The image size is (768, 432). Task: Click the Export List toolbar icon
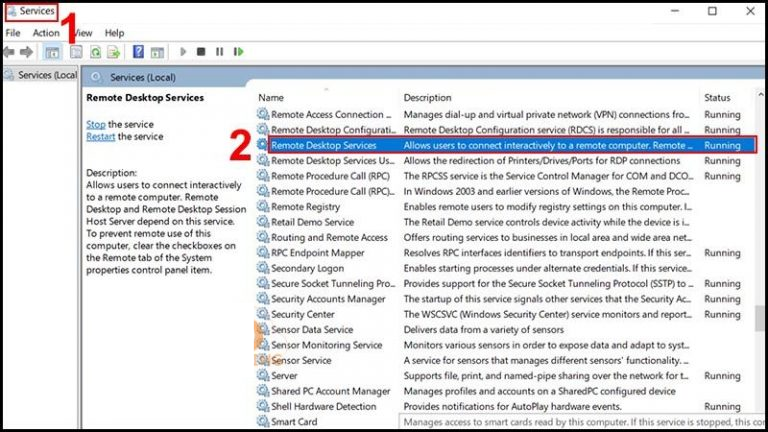click(114, 52)
